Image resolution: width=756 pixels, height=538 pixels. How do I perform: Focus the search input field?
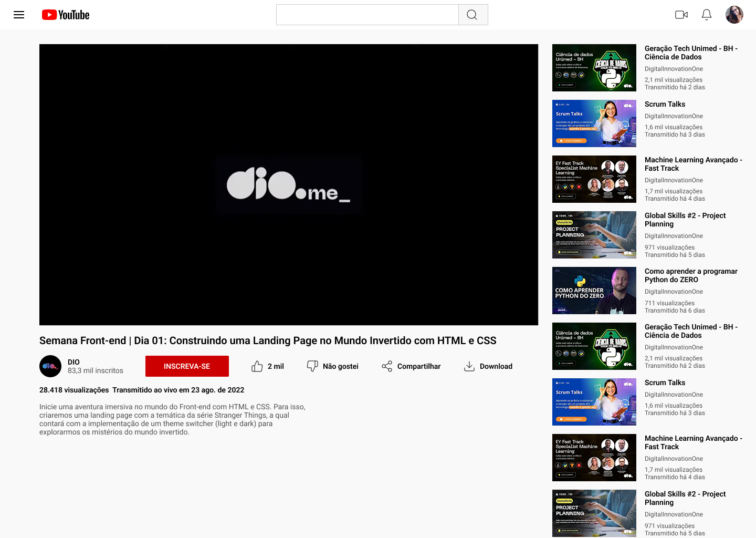[367, 15]
